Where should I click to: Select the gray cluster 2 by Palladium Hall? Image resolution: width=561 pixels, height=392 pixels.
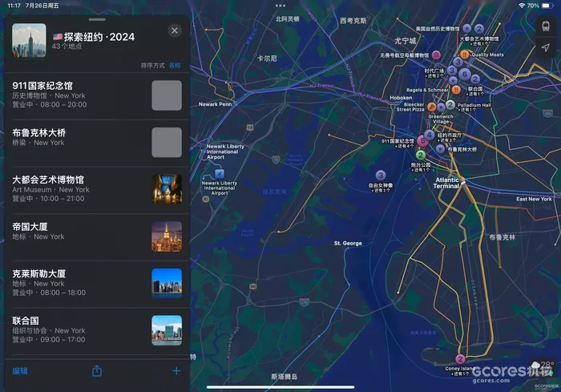pos(450,104)
